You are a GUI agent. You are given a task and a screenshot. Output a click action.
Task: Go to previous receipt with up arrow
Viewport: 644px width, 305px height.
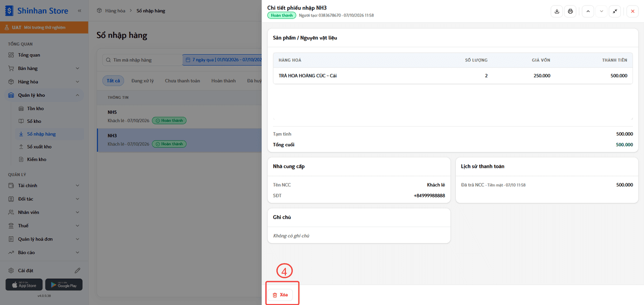click(588, 11)
